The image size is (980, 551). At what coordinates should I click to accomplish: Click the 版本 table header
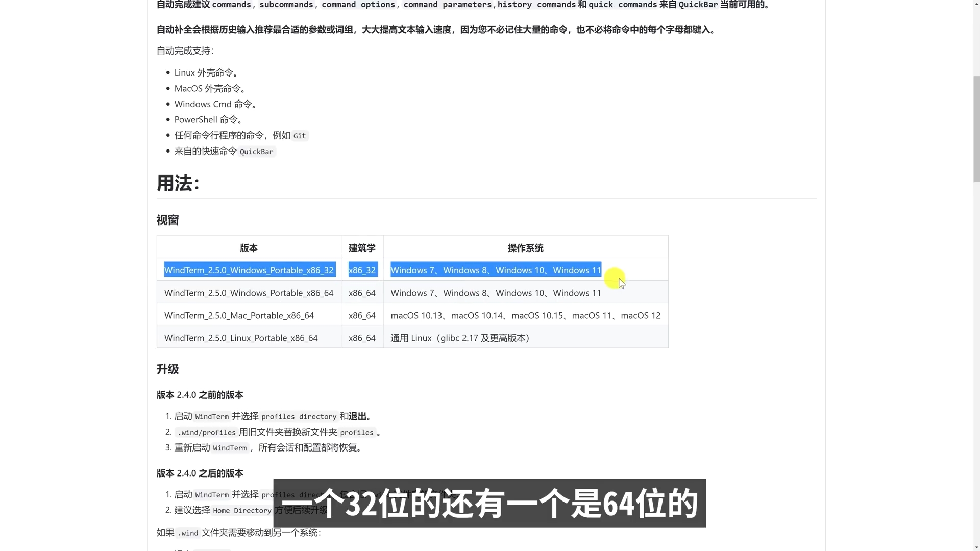pos(249,248)
